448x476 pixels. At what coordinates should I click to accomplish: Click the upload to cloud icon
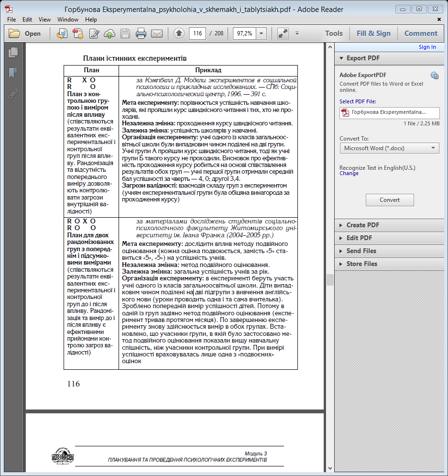click(109, 33)
